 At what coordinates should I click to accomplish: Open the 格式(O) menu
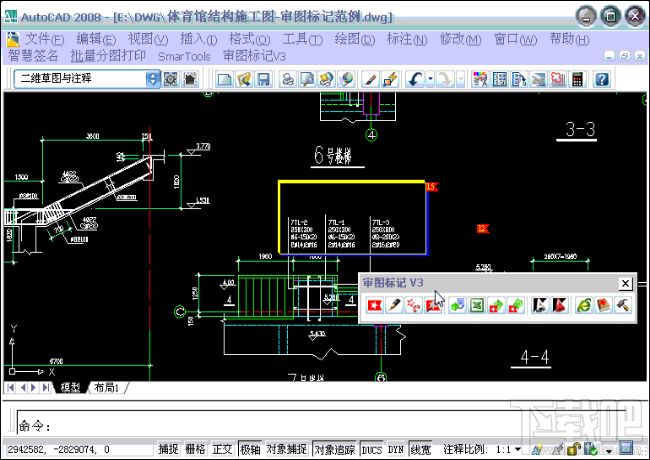click(250, 39)
